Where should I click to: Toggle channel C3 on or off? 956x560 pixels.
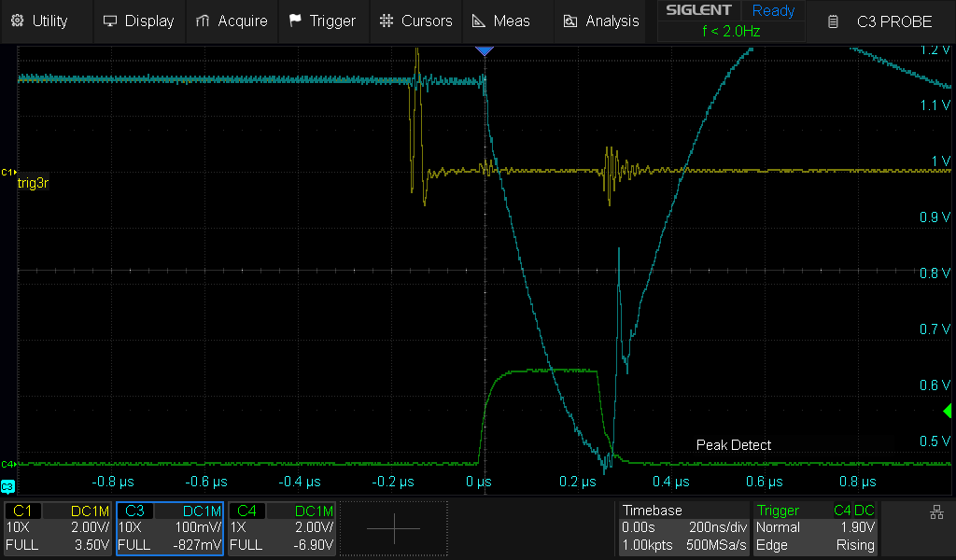pos(134,511)
